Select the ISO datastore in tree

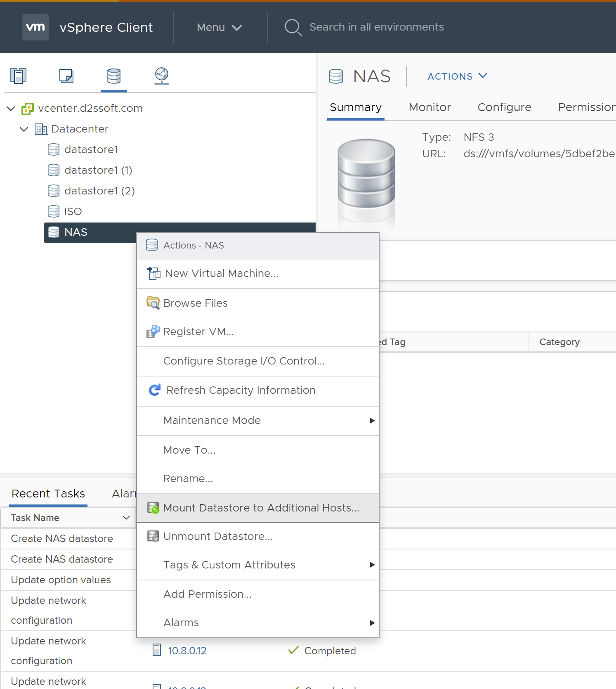(x=73, y=211)
